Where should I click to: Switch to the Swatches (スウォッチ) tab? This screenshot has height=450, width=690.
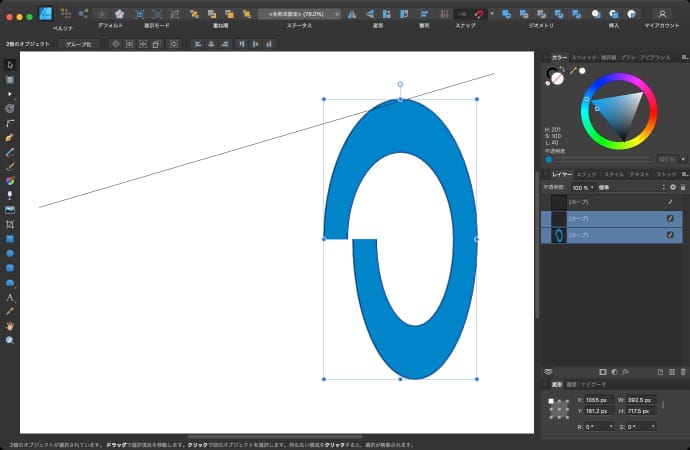[x=585, y=58]
